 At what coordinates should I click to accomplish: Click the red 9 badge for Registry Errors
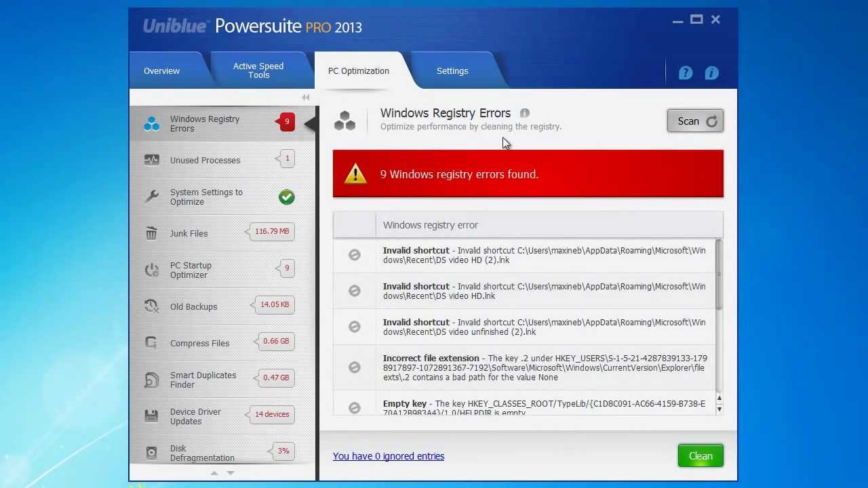(285, 122)
